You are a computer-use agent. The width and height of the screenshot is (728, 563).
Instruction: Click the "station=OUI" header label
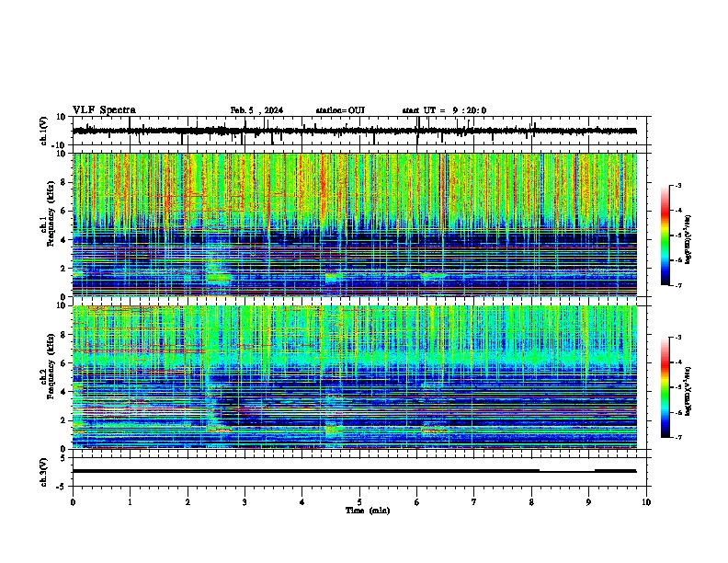(340, 110)
